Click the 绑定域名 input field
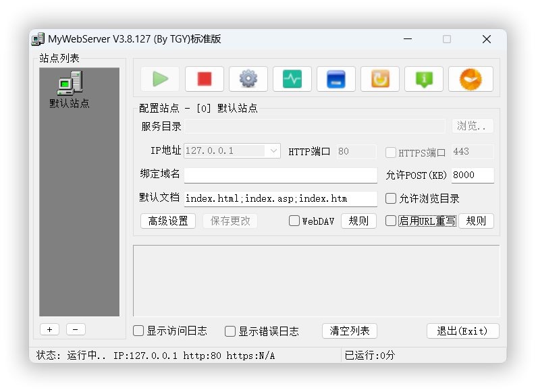This screenshot has height=392, width=536. (x=281, y=175)
